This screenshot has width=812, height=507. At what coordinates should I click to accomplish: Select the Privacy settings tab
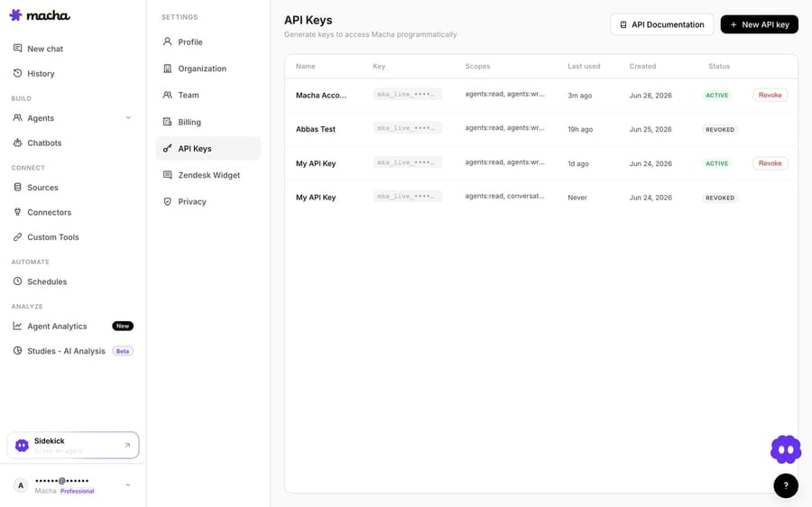[208, 201]
